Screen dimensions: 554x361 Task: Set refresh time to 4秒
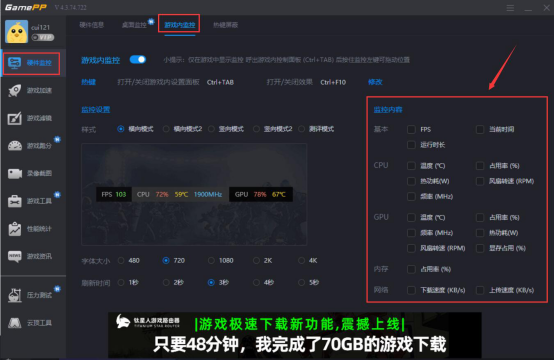(257, 283)
